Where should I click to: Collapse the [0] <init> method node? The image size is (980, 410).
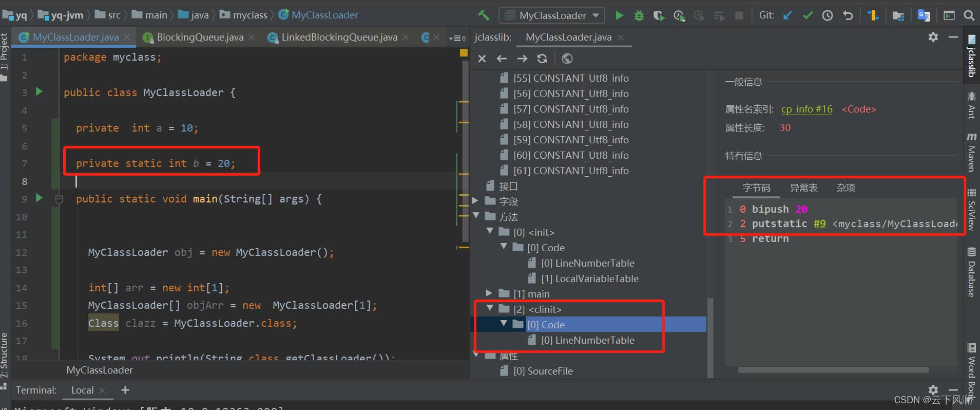pyautogui.click(x=490, y=231)
